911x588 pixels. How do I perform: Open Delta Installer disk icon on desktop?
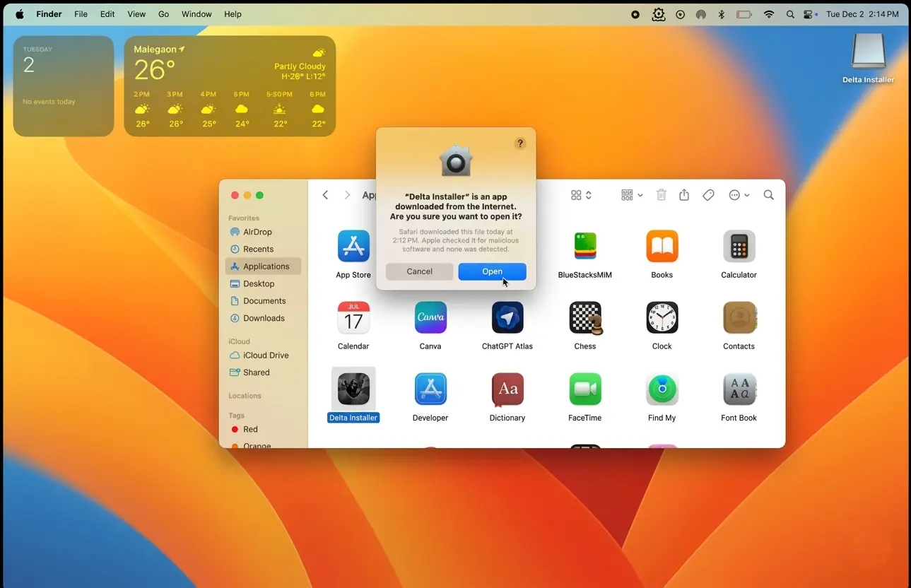[x=869, y=52]
